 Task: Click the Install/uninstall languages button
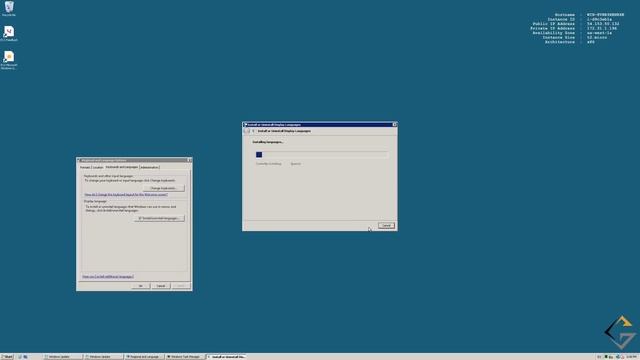click(x=159, y=218)
